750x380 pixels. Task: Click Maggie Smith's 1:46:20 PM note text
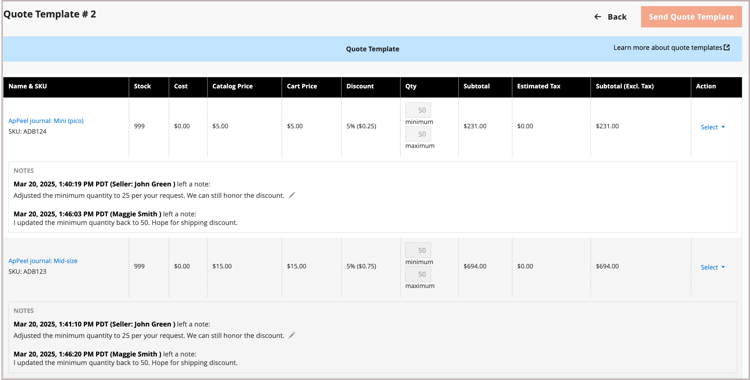coord(125,363)
